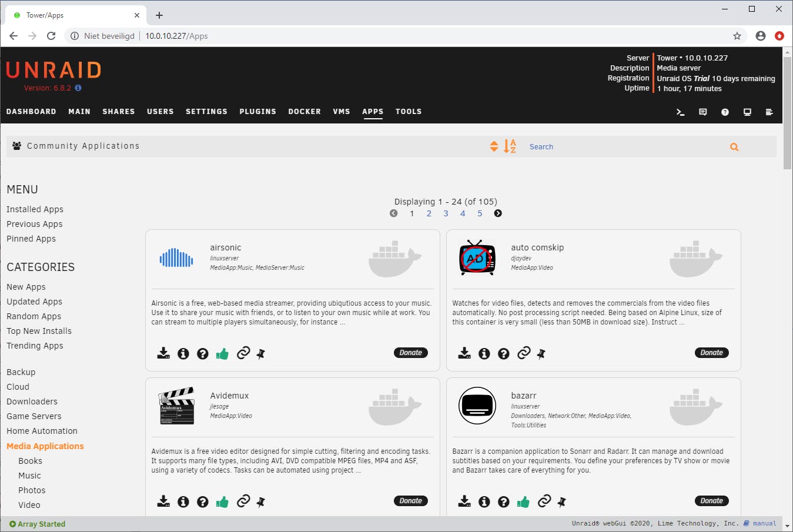Click the airsonic app logo thumbnail

click(176, 257)
